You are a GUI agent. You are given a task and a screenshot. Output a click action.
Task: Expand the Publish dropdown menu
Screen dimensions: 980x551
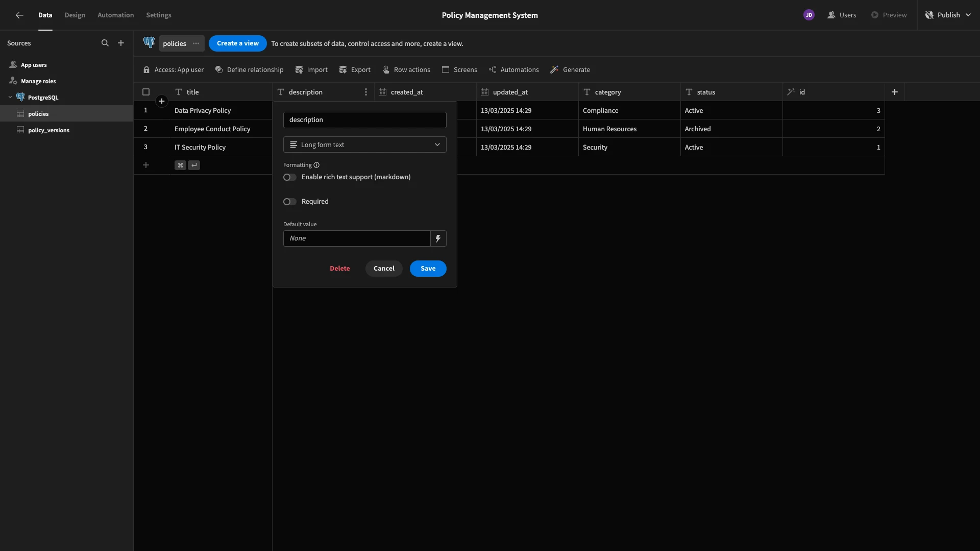point(968,15)
